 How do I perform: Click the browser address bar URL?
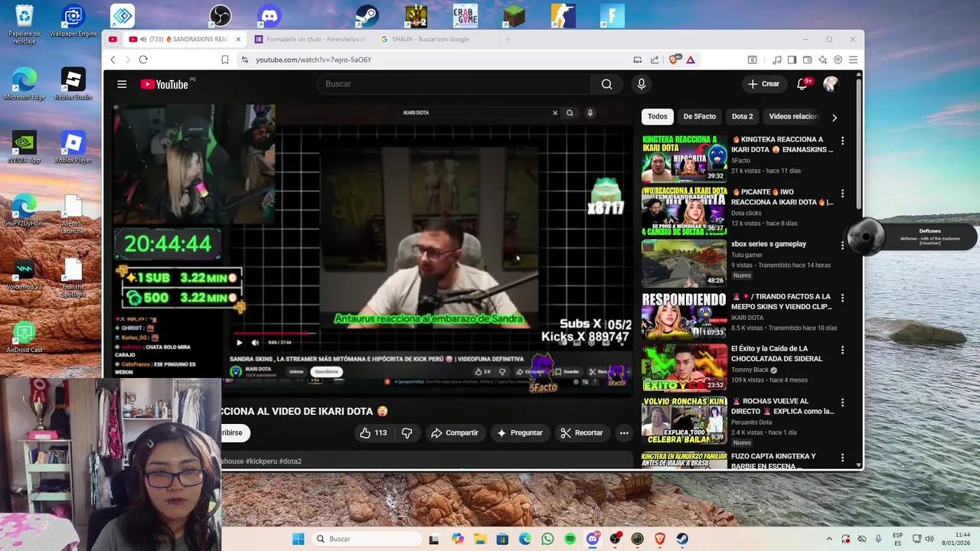314,60
